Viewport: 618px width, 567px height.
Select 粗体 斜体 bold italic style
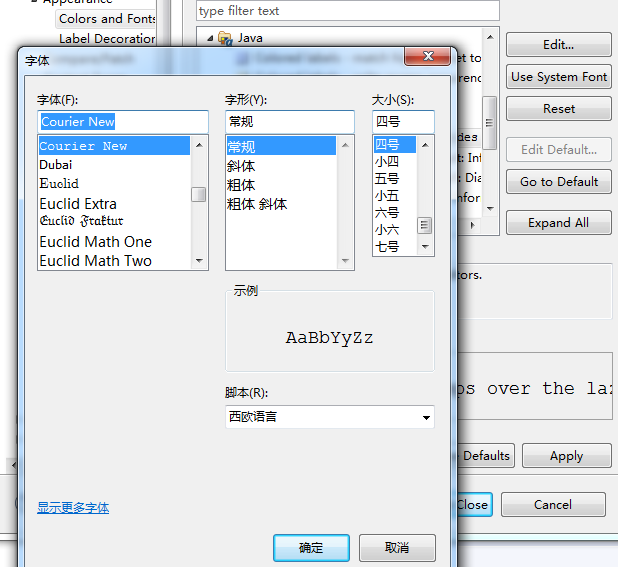click(281, 204)
